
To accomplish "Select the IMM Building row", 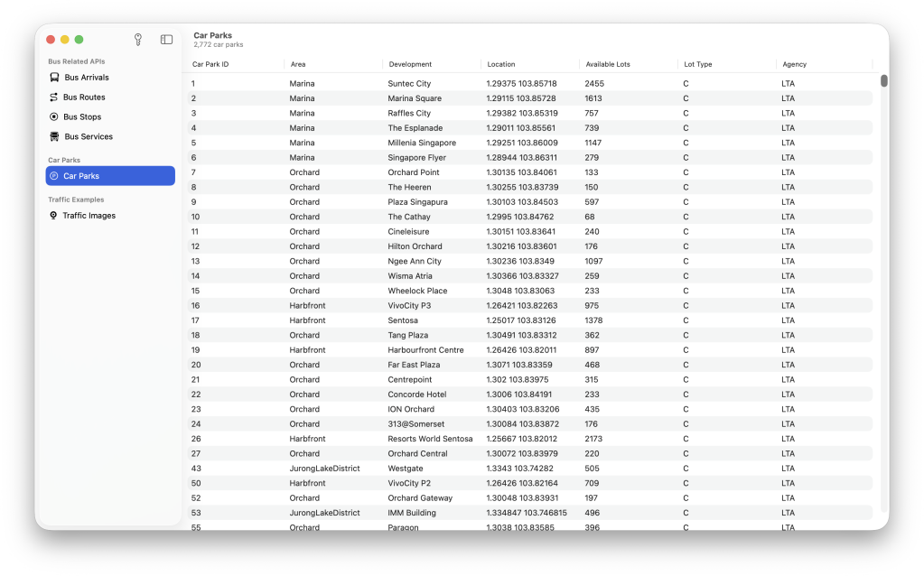I will 530,513.
